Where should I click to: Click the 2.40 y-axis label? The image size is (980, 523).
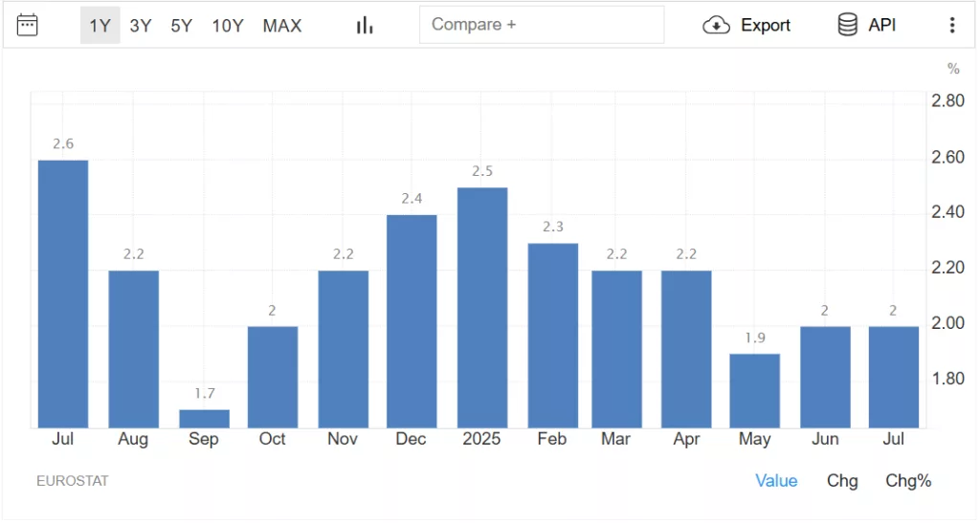tap(947, 212)
